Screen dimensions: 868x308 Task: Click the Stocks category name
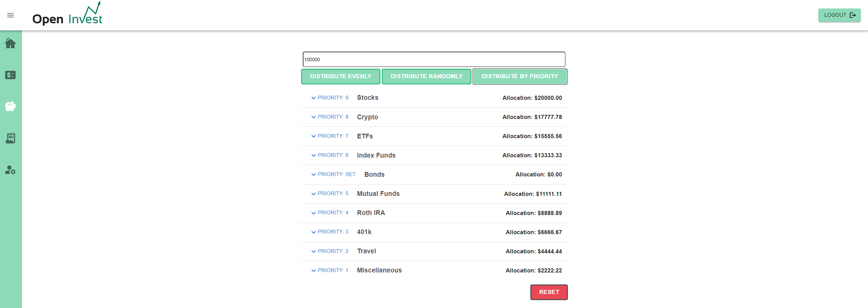[368, 98]
